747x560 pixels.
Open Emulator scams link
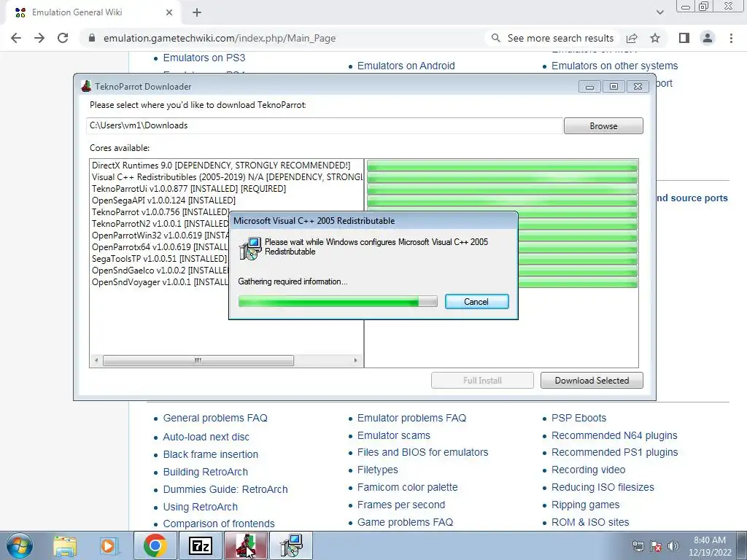tap(393, 435)
